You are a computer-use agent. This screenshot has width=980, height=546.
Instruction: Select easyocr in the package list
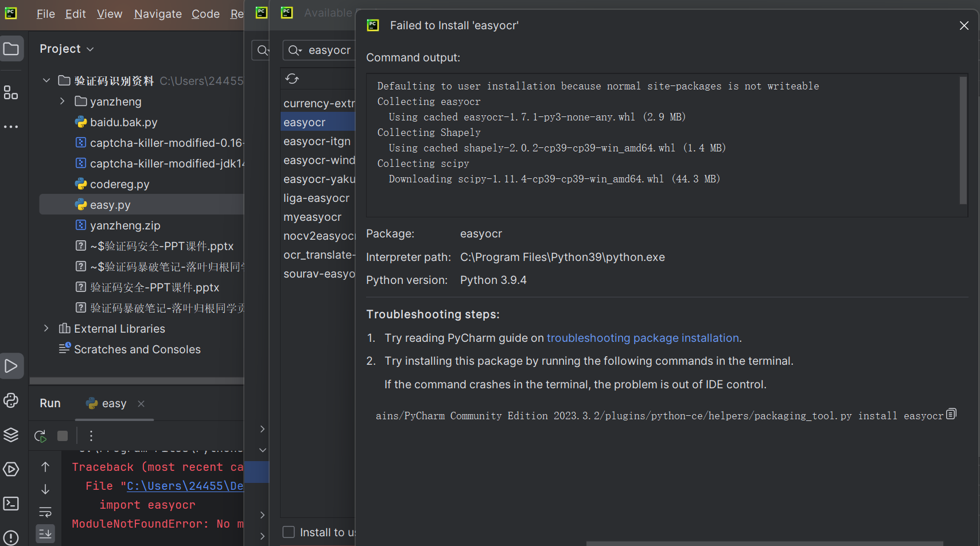[318, 122]
